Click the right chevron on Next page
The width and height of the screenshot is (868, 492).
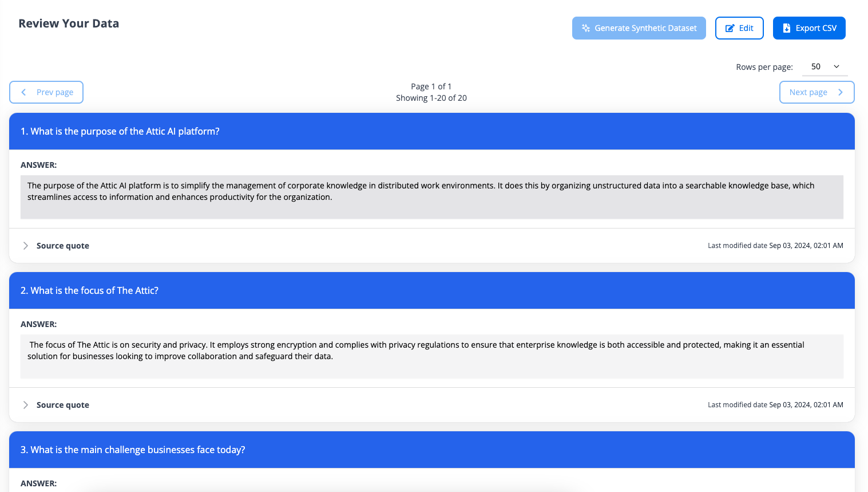[x=841, y=92]
